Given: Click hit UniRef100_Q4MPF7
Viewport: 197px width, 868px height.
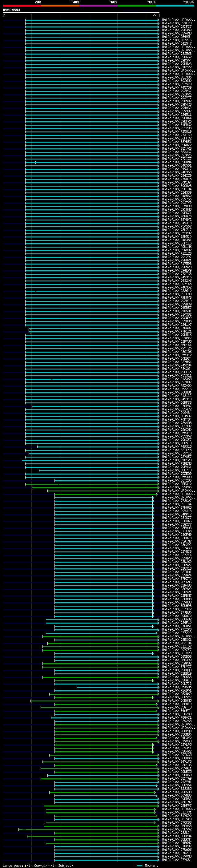Looking at the screenshot, I should tap(177, 514).
